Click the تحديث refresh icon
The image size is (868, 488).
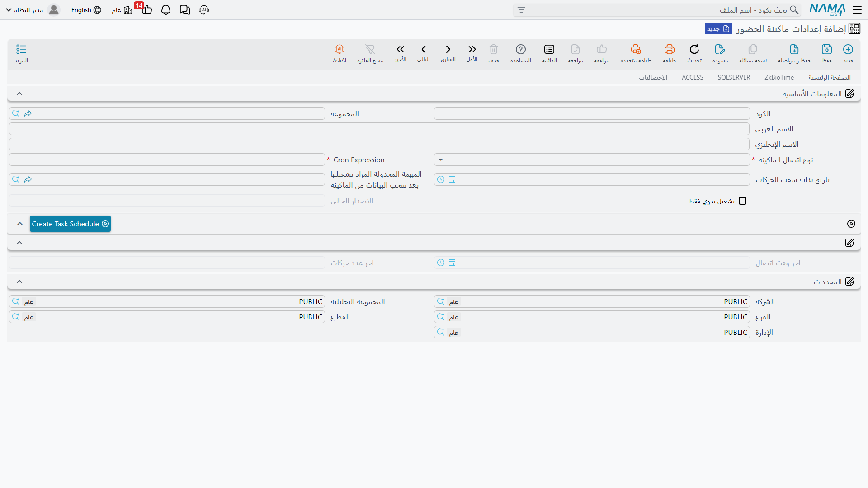pos(694,49)
